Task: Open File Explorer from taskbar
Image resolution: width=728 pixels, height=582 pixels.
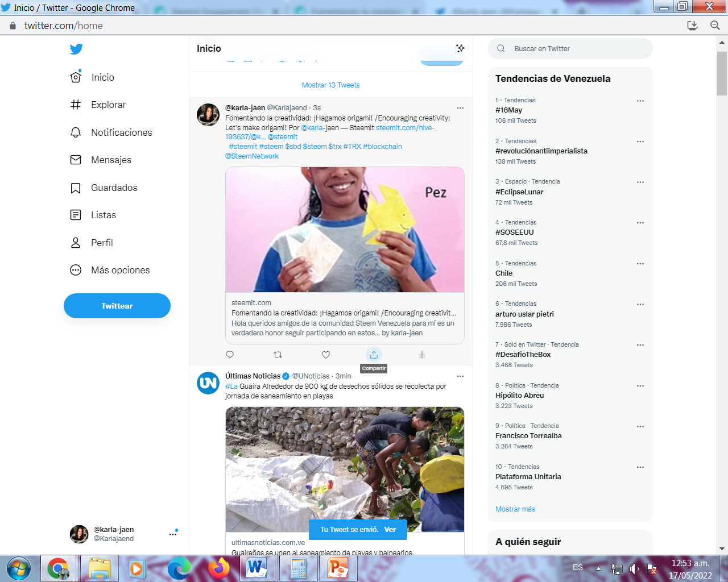Action: click(x=100, y=568)
